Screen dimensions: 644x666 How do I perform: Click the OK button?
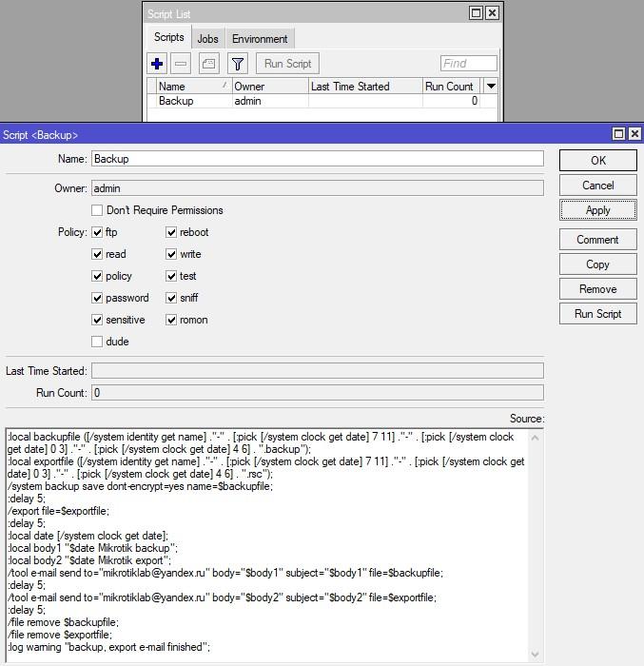[x=597, y=161]
